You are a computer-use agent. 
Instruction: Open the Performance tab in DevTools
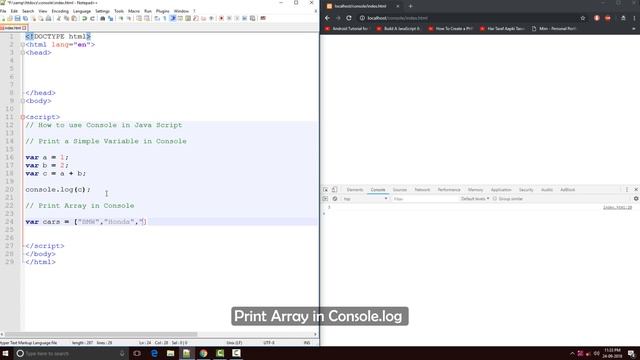click(449, 190)
